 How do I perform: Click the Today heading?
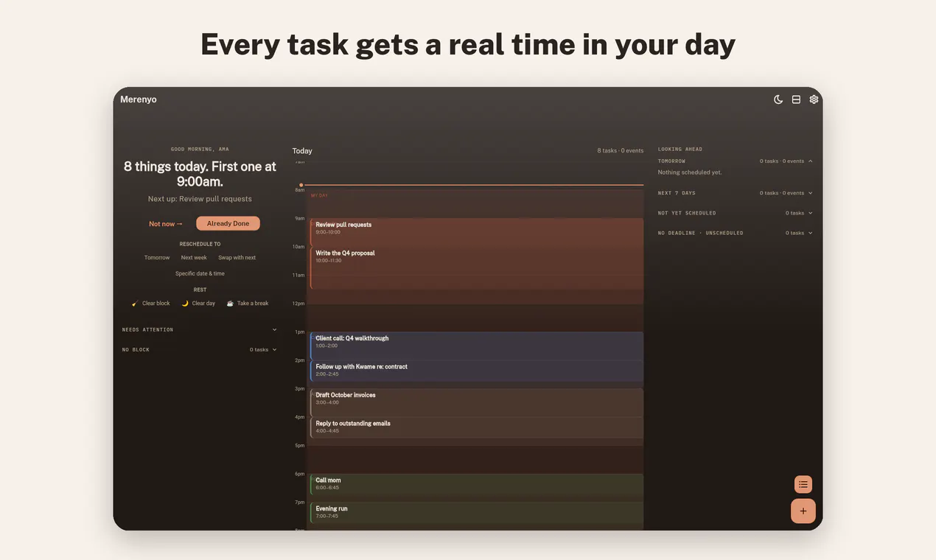(x=302, y=151)
